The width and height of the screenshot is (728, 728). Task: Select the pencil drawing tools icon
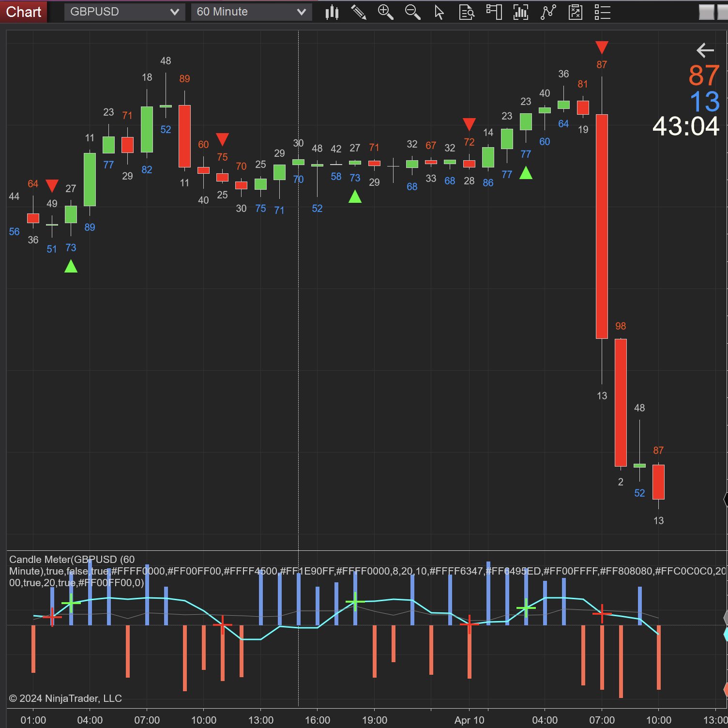pyautogui.click(x=358, y=12)
